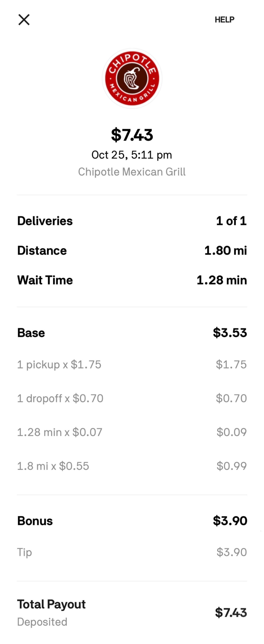
Task: Select the 1 dropoff x $0.70 line
Action: click(x=60, y=398)
